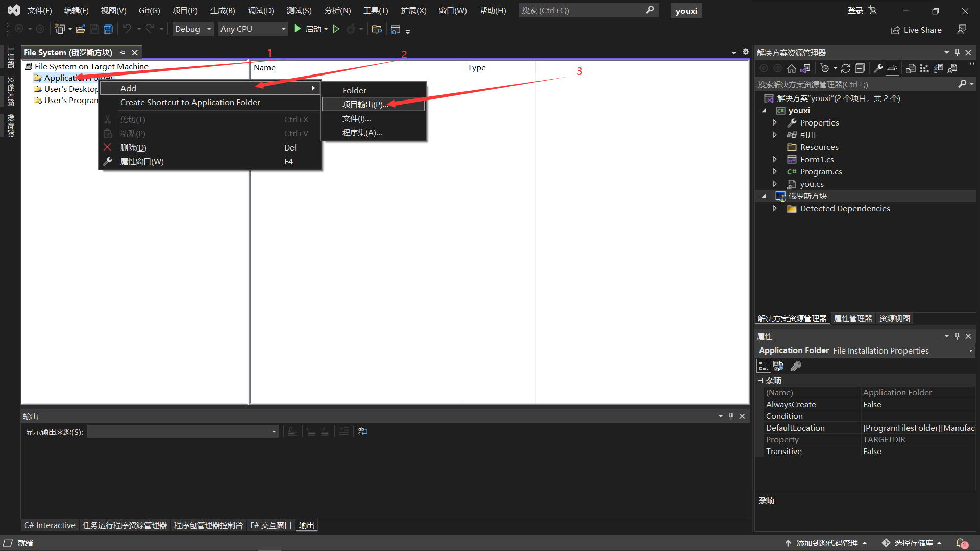This screenshot has height=551, width=980.
Task: Switch to the C# Interactive tab
Action: 50,525
